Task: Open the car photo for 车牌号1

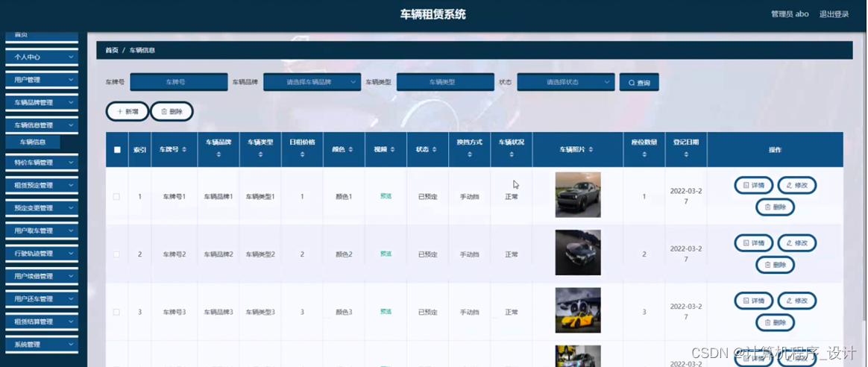Action: pos(578,194)
